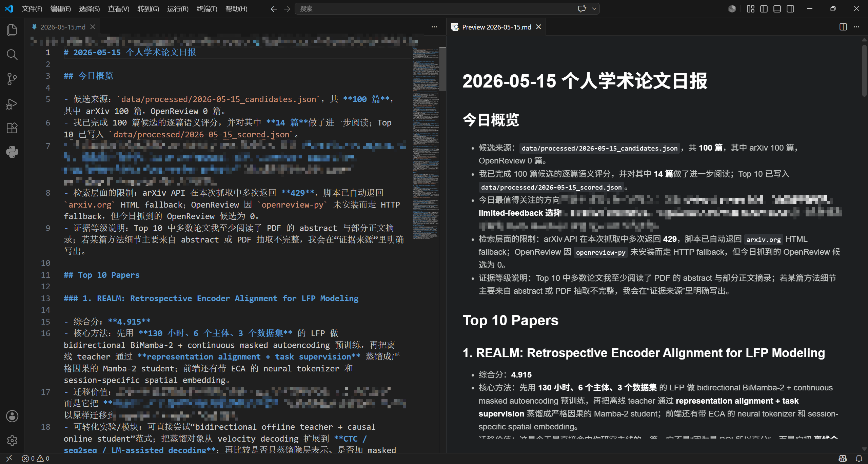
Task: Open the remote window indicator in status bar
Action: point(9,458)
